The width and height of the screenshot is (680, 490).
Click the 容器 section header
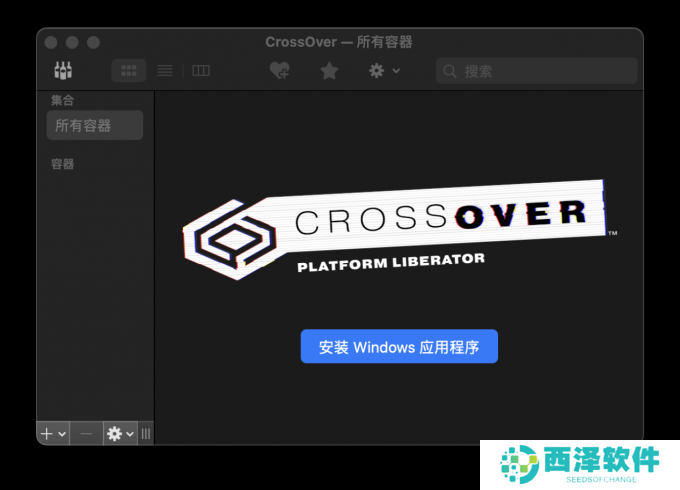pos(63,164)
